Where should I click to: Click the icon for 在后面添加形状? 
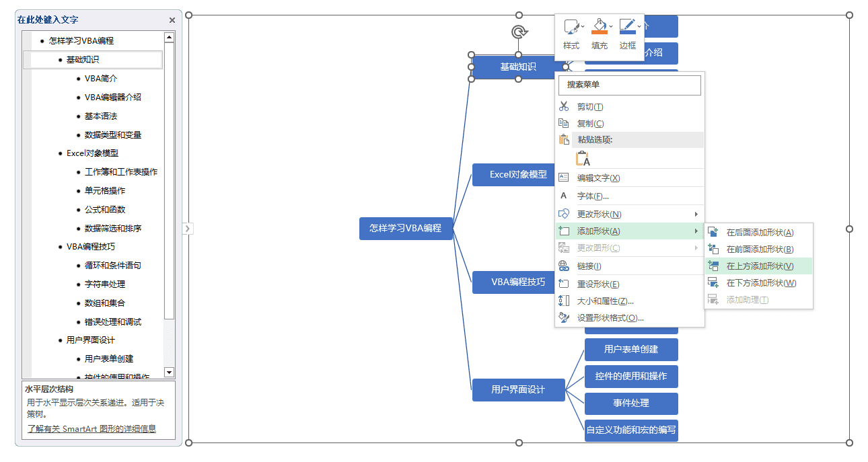pos(713,232)
